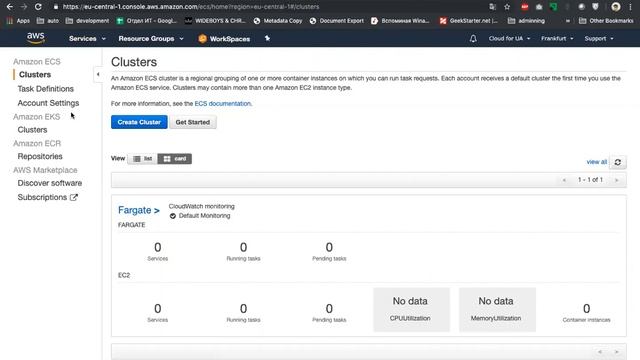Switch to list view
The image size is (640, 360).
[x=142, y=158]
